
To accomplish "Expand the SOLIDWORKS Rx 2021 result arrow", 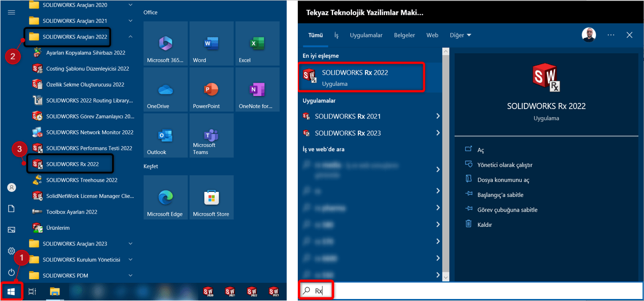I will [438, 116].
